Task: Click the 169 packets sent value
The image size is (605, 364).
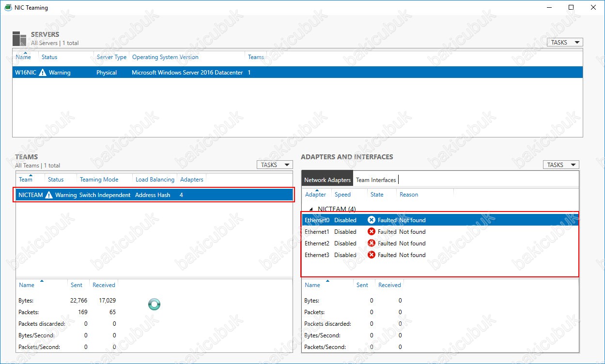Action: (83, 312)
